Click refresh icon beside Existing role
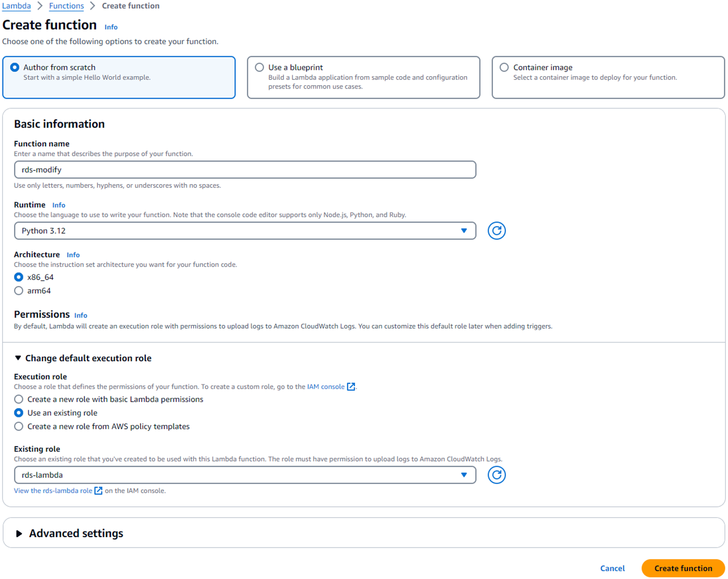The height and width of the screenshot is (579, 728). pos(496,475)
